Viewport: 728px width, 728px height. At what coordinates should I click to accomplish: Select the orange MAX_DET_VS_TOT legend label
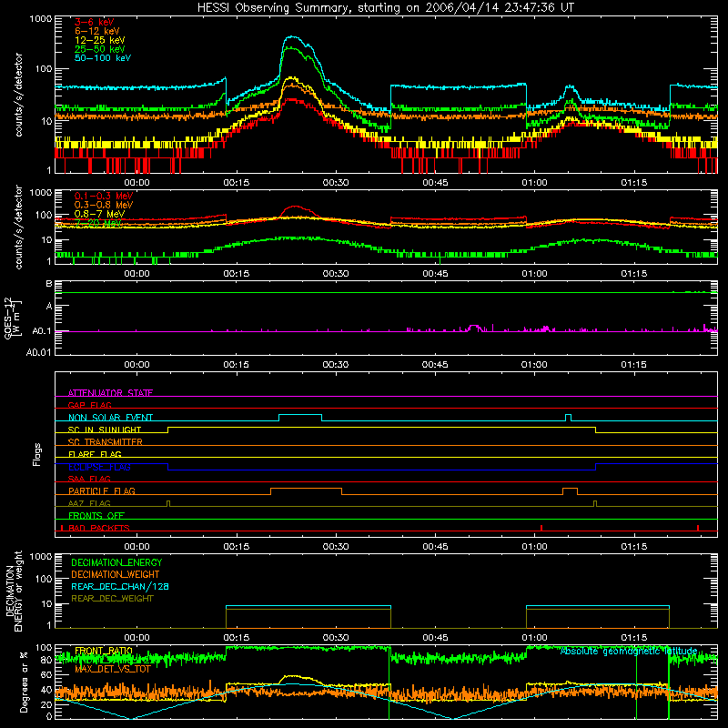click(x=113, y=669)
